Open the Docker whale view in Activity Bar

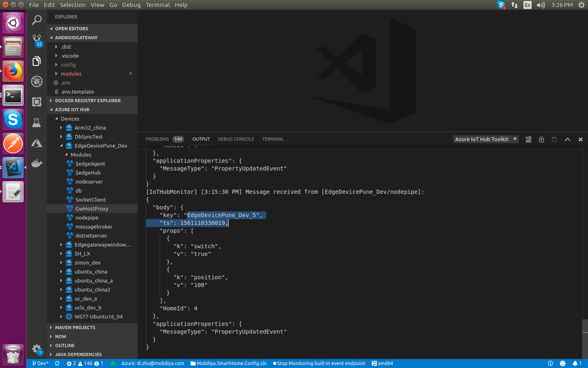point(37,163)
